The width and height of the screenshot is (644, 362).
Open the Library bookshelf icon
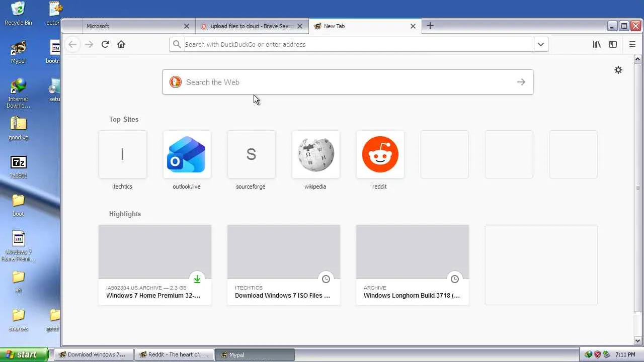(597, 44)
